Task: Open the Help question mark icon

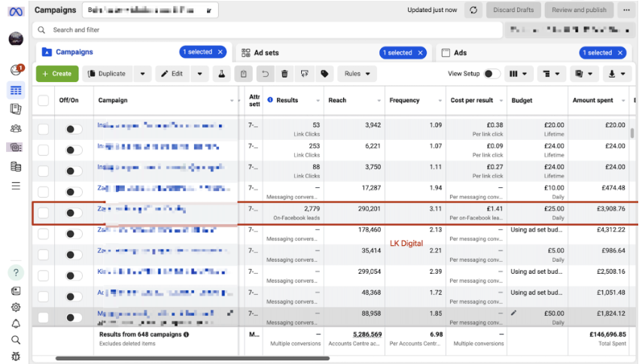Action: point(16,273)
